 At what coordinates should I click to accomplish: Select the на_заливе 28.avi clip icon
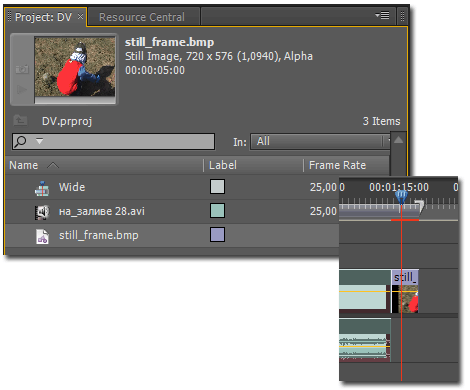(x=42, y=212)
